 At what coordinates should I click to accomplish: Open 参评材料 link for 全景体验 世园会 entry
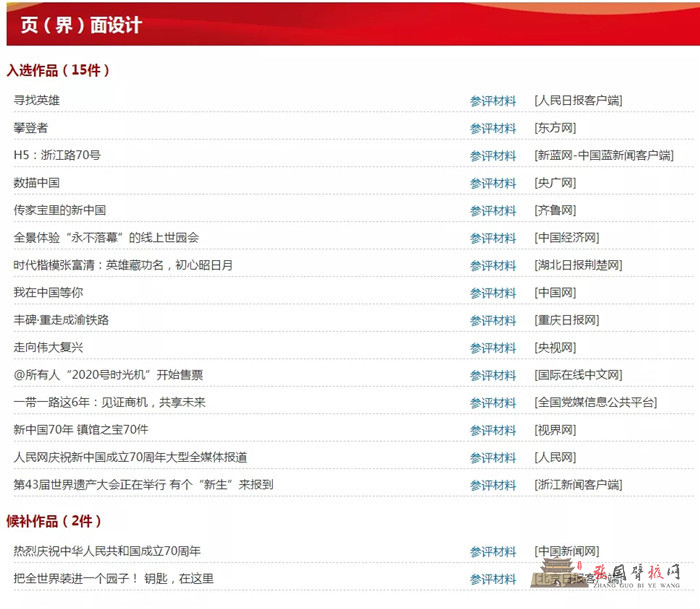[x=493, y=238]
